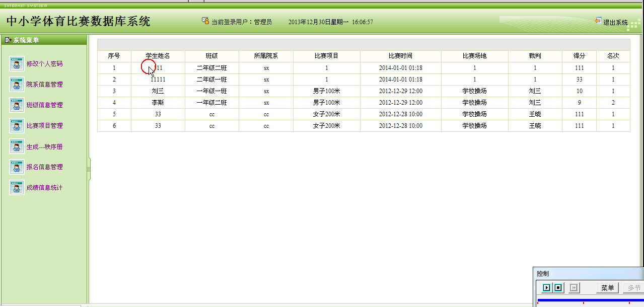
Task: Click the 班级 column header
Action: pos(212,56)
